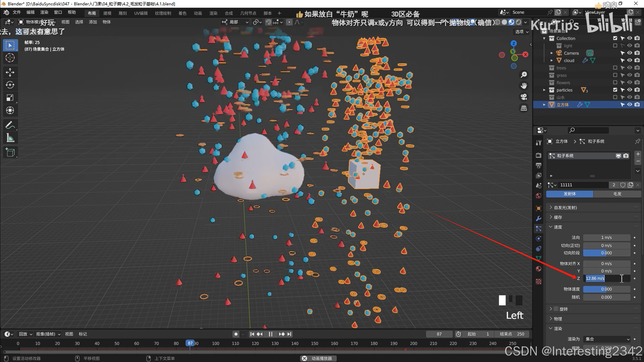644x362 pixels.
Task: Expand the 物理 physics panel
Action: tap(558, 319)
